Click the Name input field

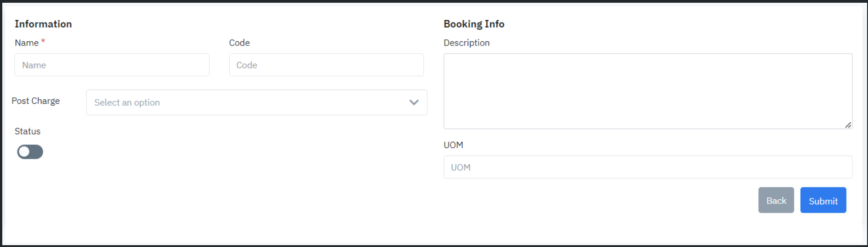pos(112,65)
